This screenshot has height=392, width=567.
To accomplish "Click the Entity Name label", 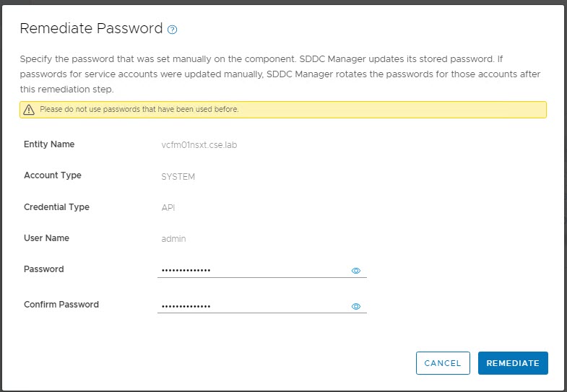I will click(49, 144).
